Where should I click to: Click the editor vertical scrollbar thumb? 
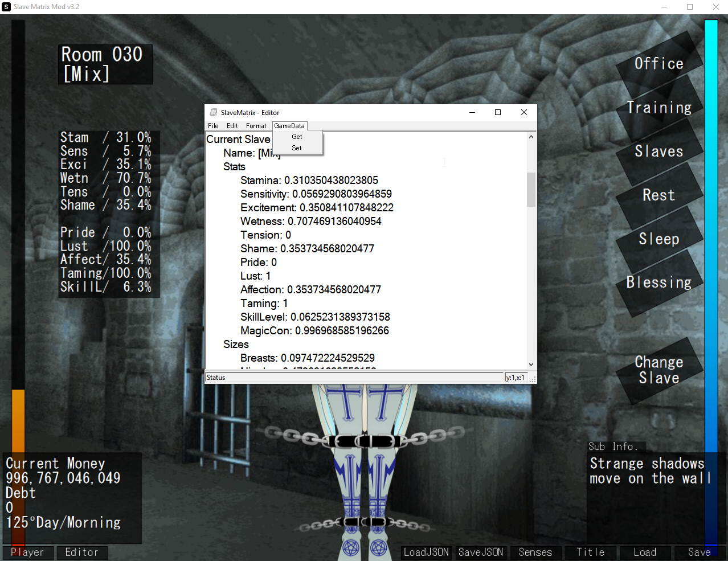[x=531, y=189]
